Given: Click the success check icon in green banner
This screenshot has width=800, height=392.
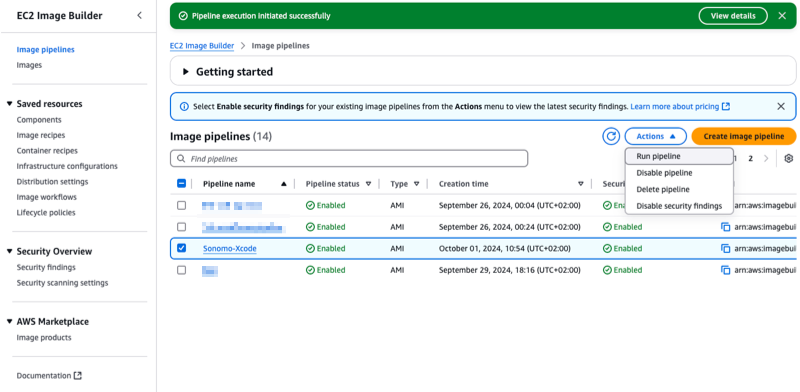Looking at the screenshot, I should click(183, 16).
